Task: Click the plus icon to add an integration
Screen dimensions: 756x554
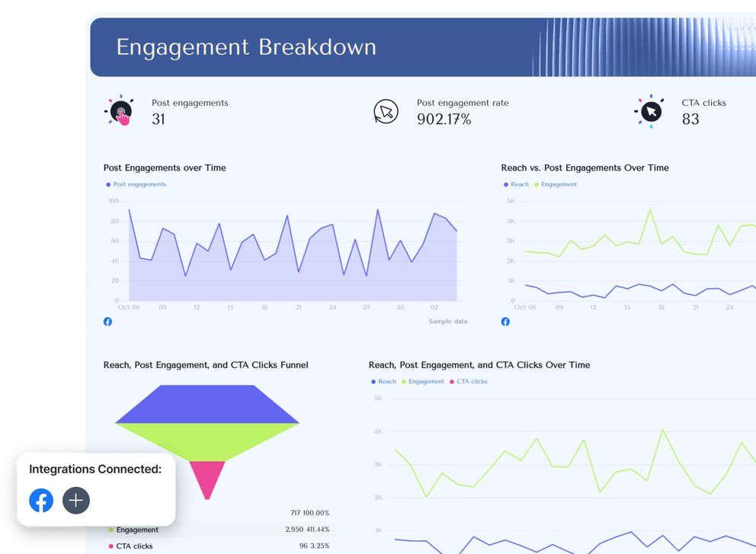Action: [75, 501]
